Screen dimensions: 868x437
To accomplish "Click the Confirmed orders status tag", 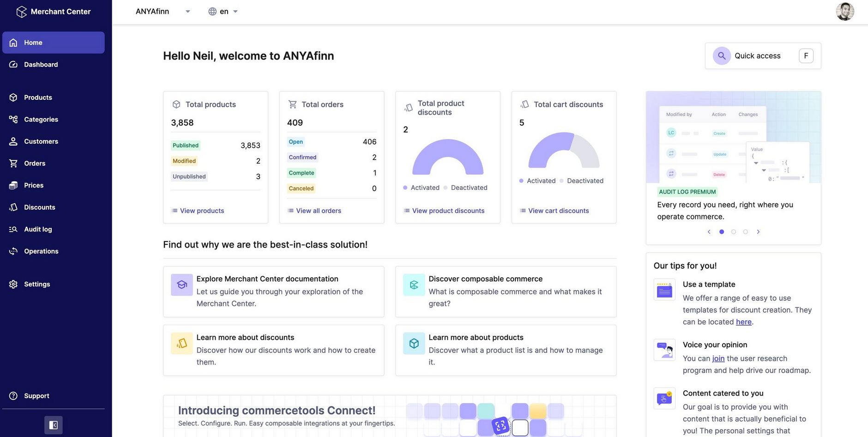I will click(302, 158).
